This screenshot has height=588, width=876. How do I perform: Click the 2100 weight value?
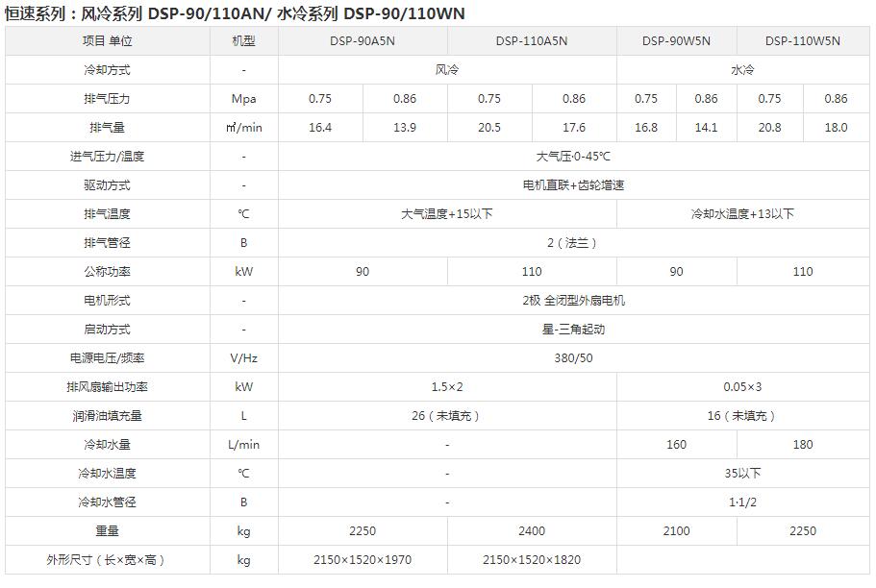pos(676,531)
